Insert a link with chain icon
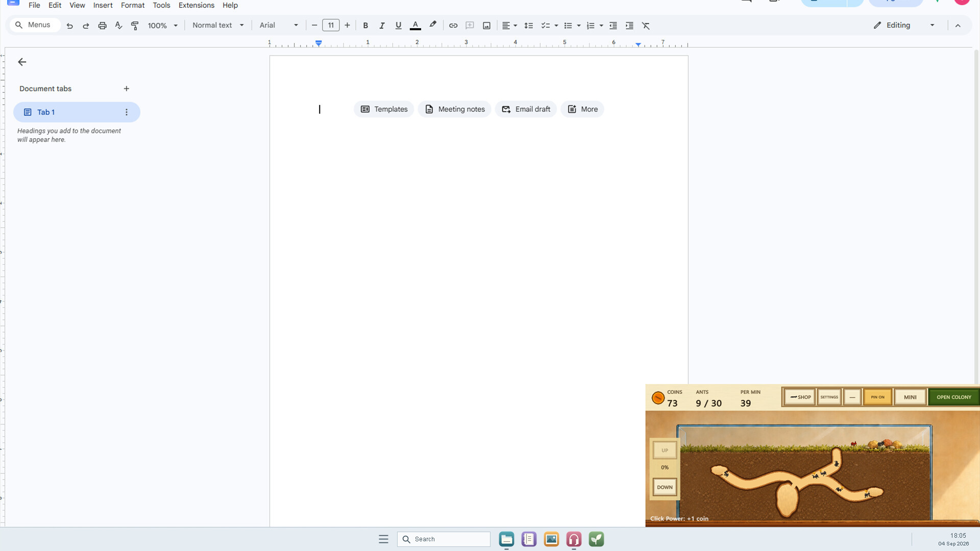 [x=453, y=26]
